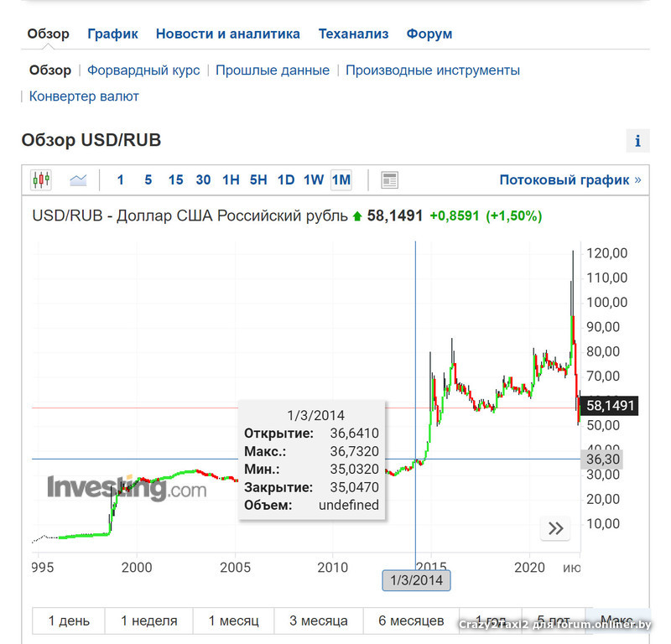Click the double-arrow button on chart

(x=555, y=528)
